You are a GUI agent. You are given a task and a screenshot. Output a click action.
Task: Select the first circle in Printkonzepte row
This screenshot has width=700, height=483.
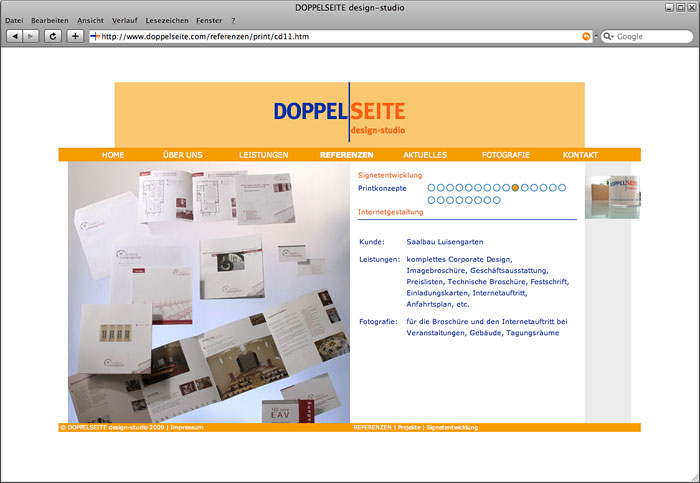click(x=432, y=188)
